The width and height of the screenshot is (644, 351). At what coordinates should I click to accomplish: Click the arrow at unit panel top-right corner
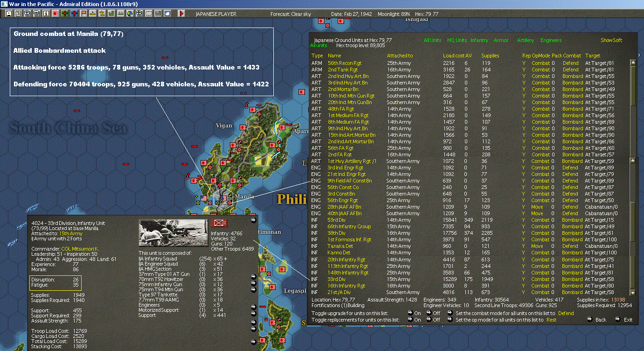253,220
